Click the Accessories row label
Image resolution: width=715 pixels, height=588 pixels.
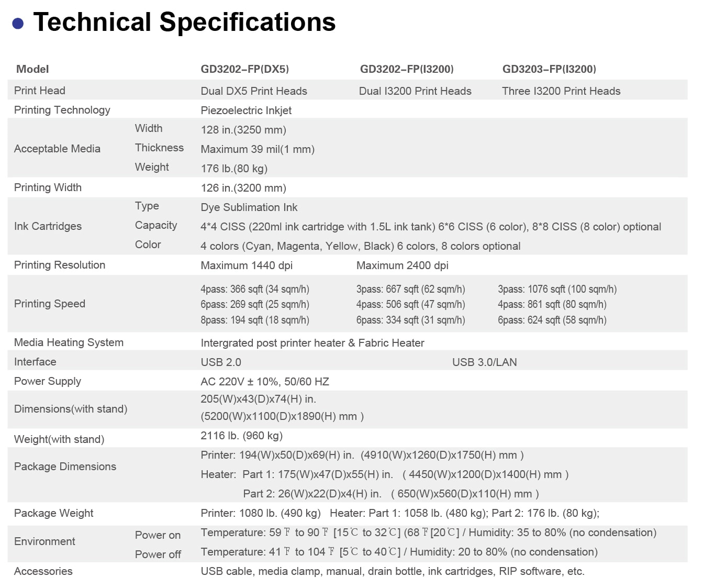click(43, 571)
